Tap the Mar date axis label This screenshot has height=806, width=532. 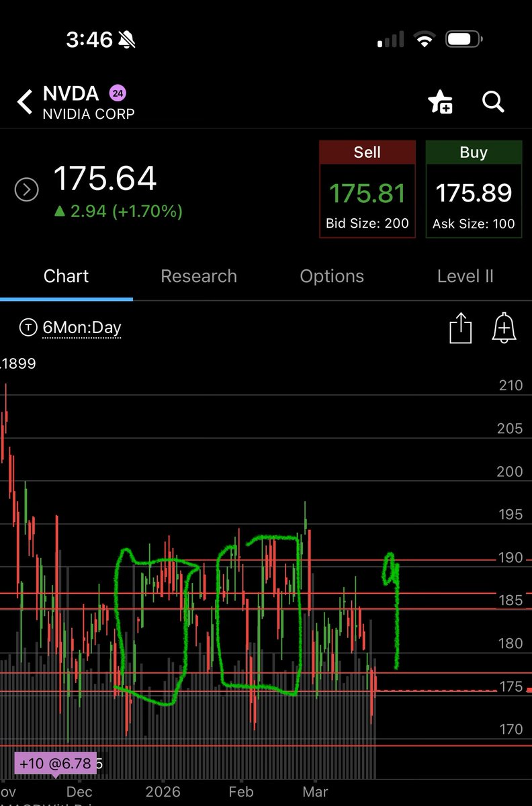(315, 791)
